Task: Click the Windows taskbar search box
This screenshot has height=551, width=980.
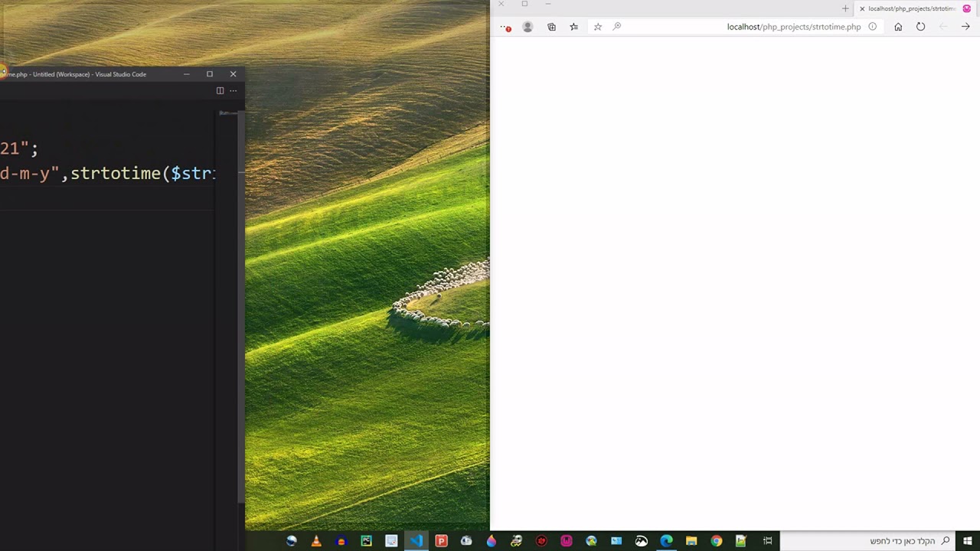Action: 867,541
